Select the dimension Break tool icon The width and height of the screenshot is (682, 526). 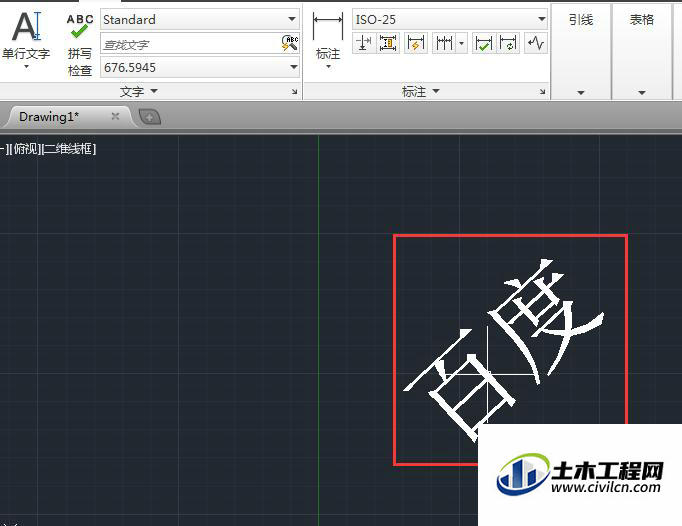[x=364, y=43]
